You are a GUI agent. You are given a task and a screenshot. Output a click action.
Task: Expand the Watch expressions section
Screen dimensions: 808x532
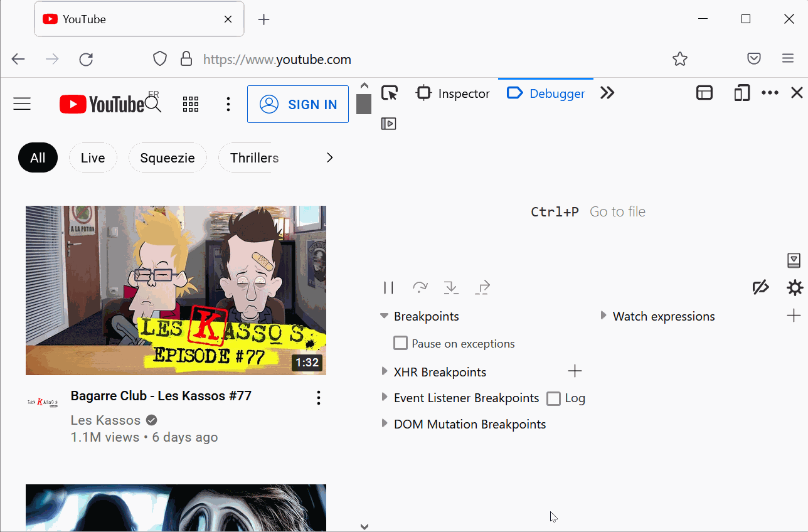coord(603,316)
